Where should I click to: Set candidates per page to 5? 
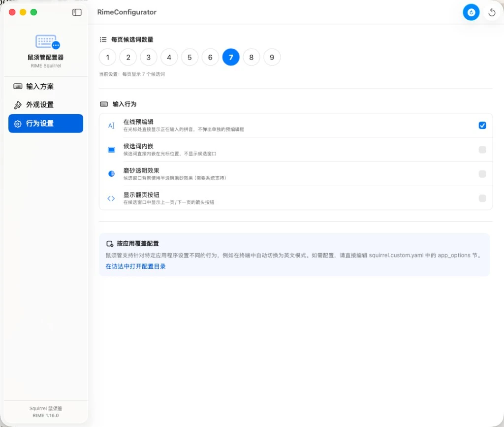pos(189,57)
